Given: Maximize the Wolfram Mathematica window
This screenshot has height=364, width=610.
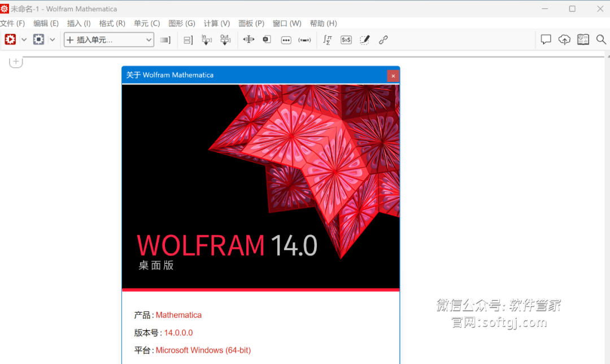Looking at the screenshot, I should click(x=572, y=8).
